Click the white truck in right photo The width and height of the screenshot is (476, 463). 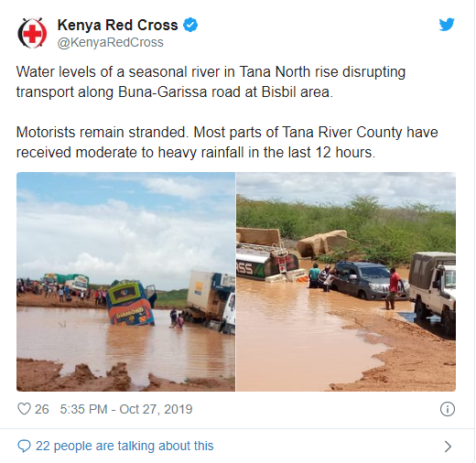coord(432,293)
